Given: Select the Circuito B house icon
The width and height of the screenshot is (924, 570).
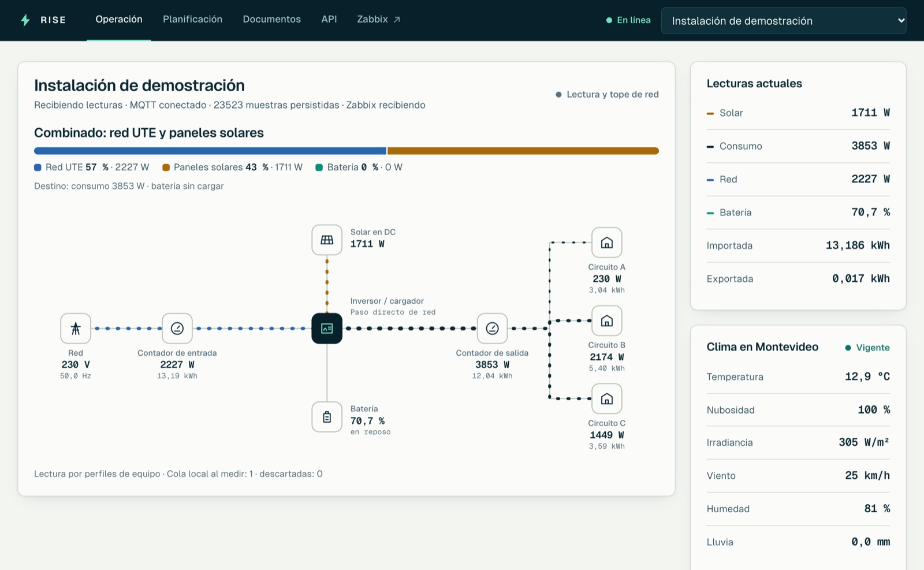Looking at the screenshot, I should click(607, 321).
